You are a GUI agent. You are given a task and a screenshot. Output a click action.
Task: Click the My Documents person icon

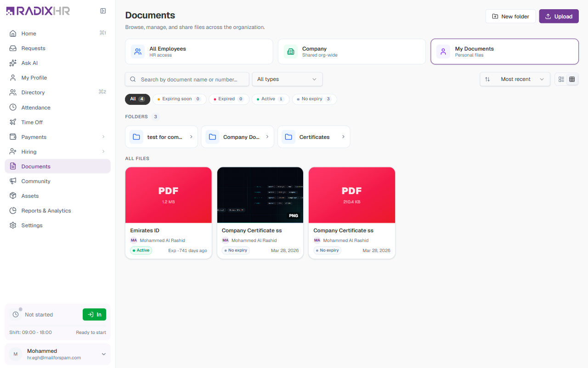(443, 52)
